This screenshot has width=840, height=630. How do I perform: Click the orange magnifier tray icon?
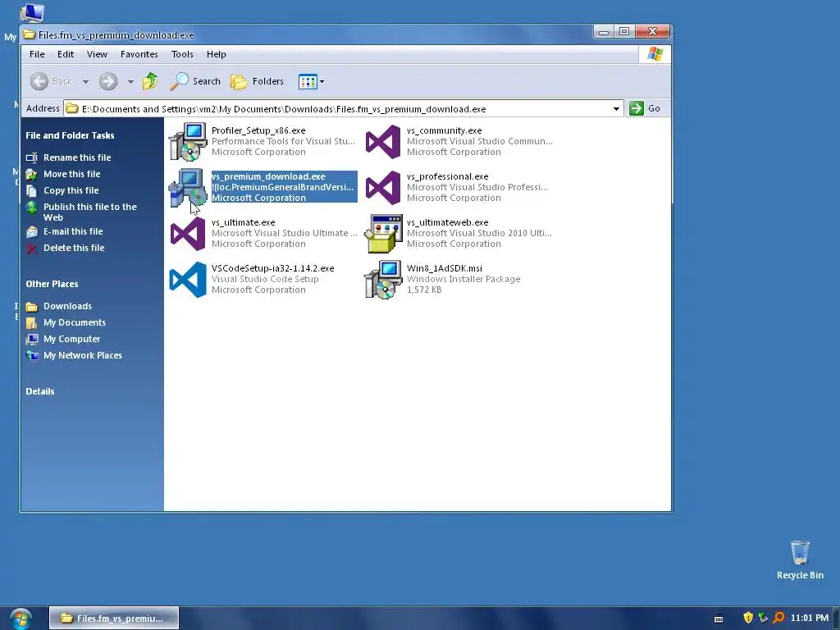[778, 619]
